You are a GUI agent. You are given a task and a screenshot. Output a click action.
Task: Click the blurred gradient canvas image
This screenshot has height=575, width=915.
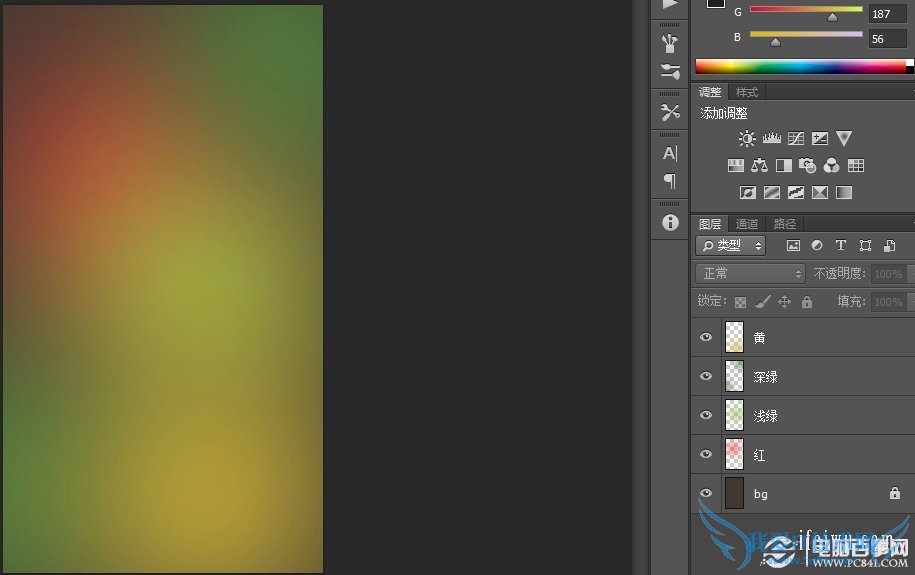pyautogui.click(x=163, y=289)
